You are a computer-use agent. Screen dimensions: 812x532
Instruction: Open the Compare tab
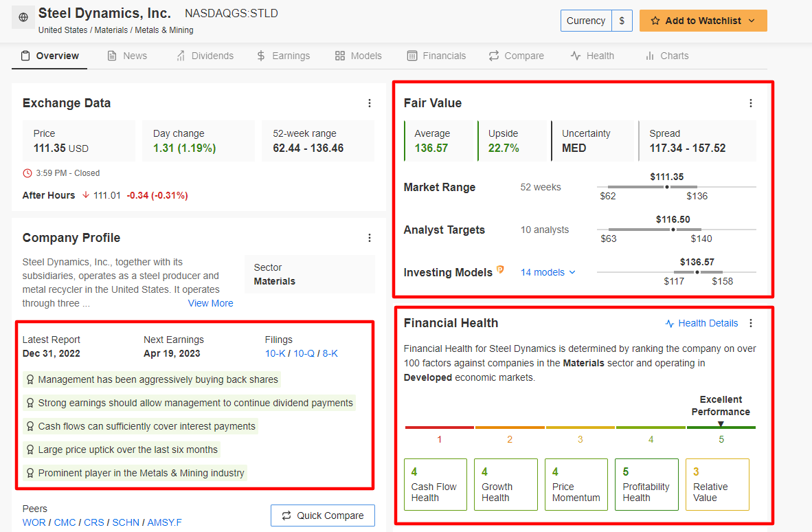(517, 56)
